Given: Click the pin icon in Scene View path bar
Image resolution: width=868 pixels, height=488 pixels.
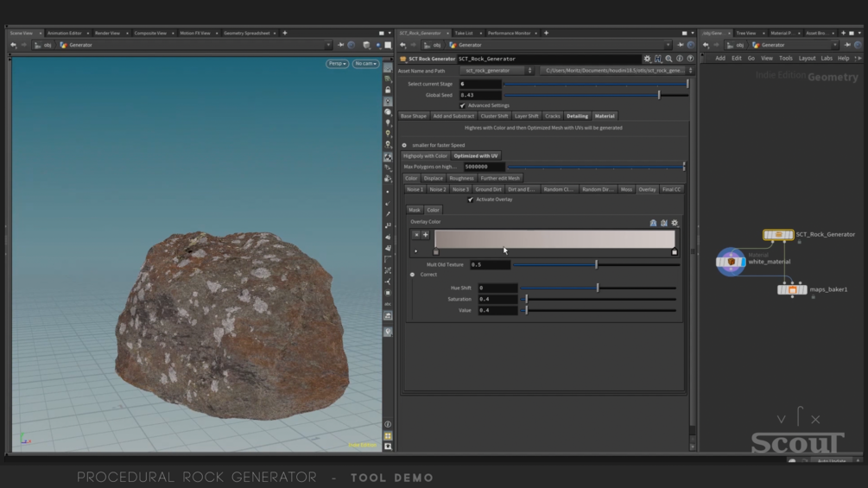Looking at the screenshot, I should (x=341, y=46).
